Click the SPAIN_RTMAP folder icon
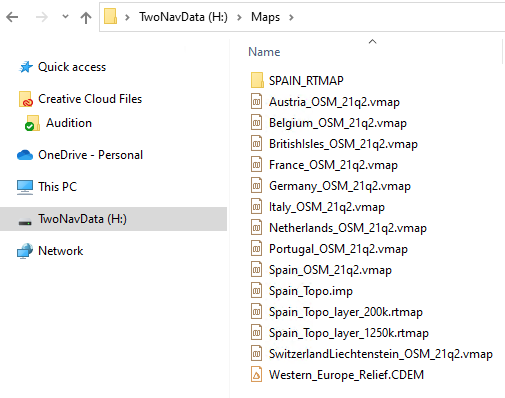This screenshot has height=398, width=505. 257,80
